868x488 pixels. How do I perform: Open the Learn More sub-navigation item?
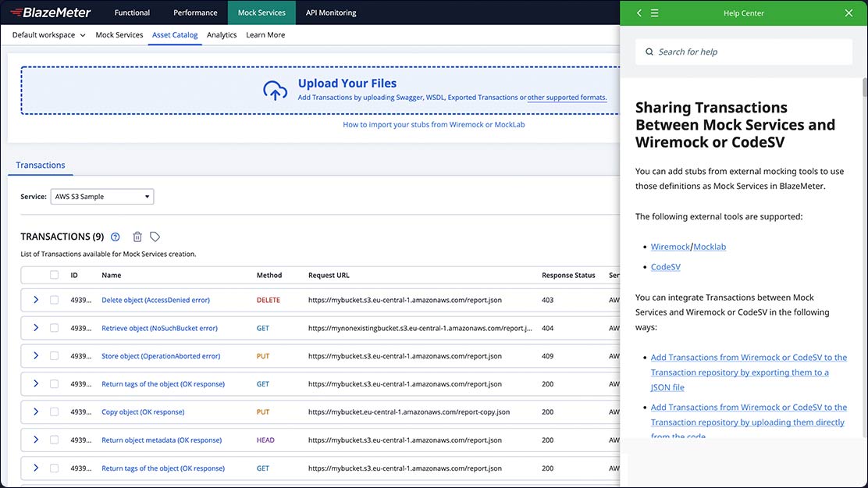point(265,35)
